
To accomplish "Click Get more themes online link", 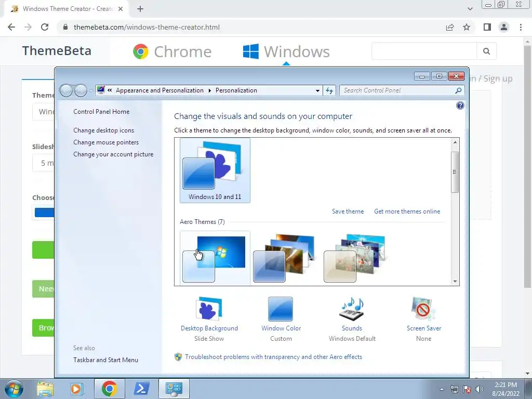I will point(407,211).
